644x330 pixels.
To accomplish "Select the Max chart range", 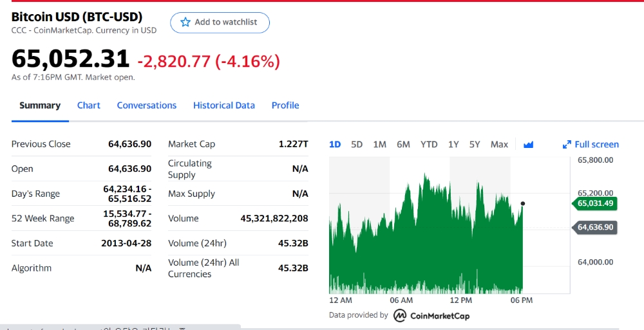I will [x=499, y=145].
